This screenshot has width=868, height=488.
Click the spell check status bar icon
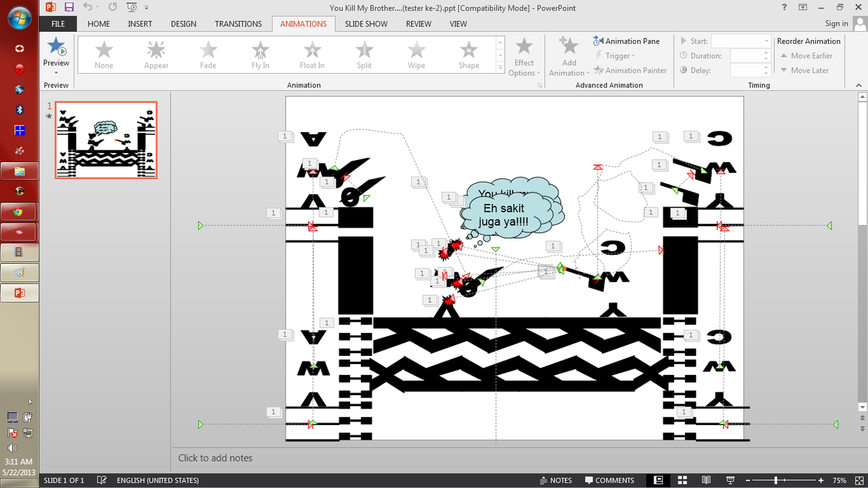coord(102,481)
